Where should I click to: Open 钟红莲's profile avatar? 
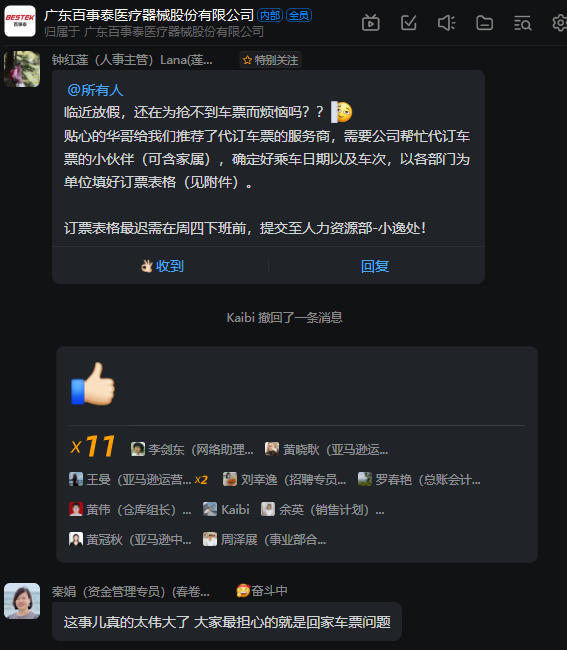pos(22,69)
